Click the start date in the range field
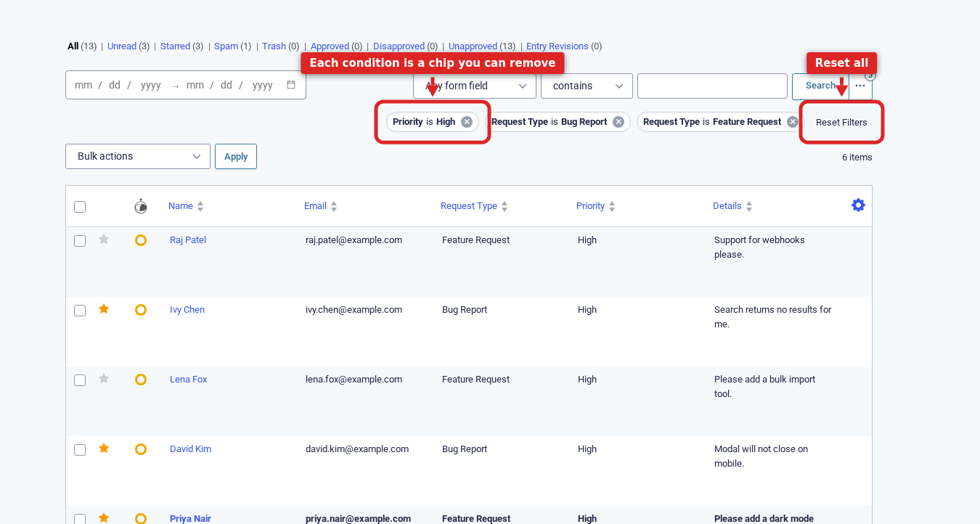This screenshot has height=524, width=980. (x=118, y=85)
